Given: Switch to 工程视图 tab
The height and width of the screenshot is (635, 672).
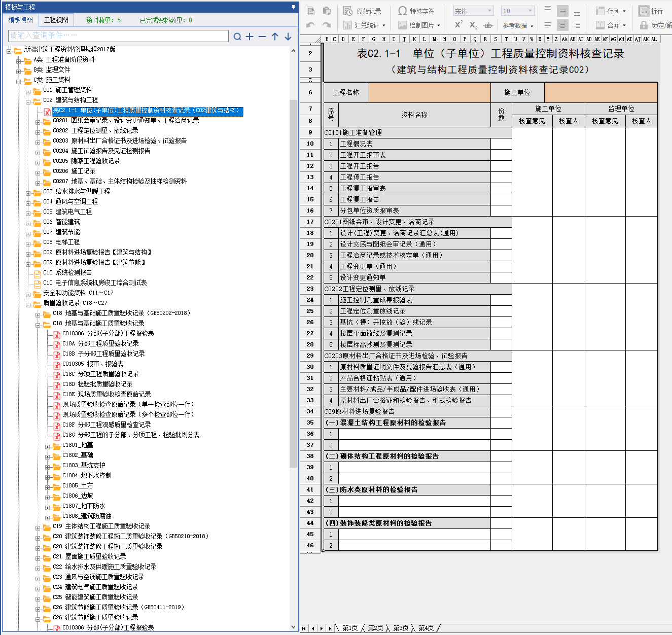Looking at the screenshot, I should [56, 20].
